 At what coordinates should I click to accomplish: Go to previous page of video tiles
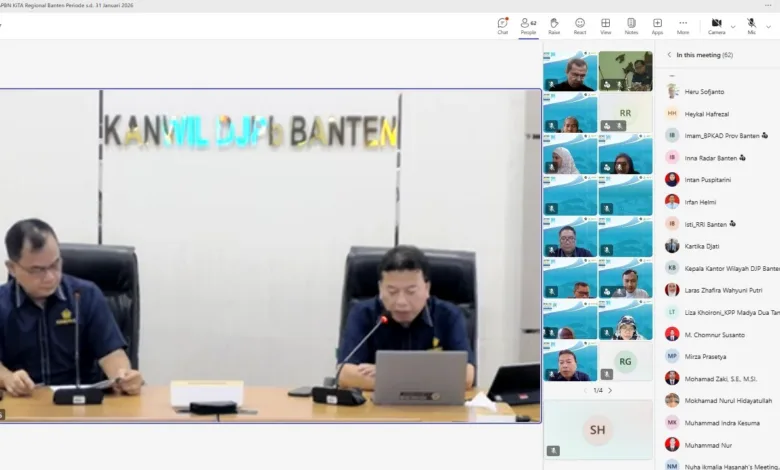tap(588, 390)
